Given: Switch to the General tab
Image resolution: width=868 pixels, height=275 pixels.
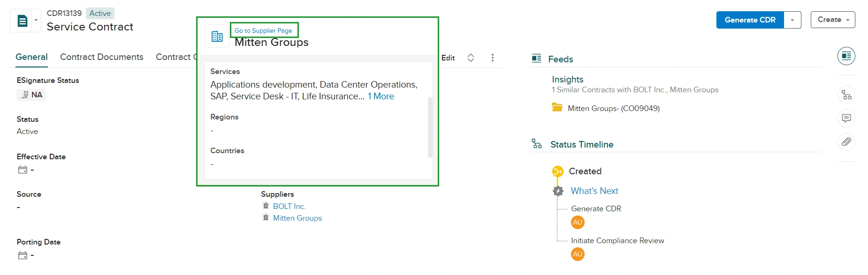Looking at the screenshot, I should pyautogui.click(x=31, y=57).
